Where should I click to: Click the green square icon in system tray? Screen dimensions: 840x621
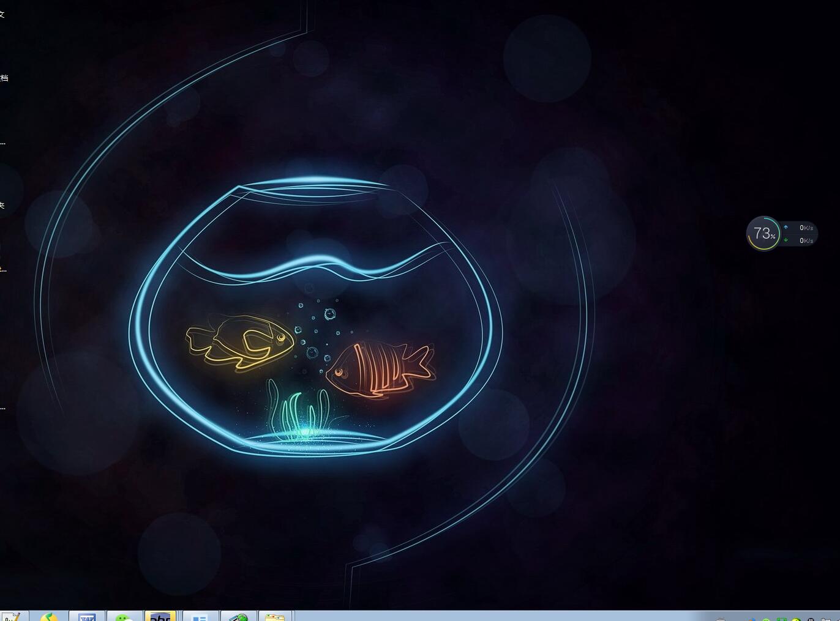tap(781, 619)
